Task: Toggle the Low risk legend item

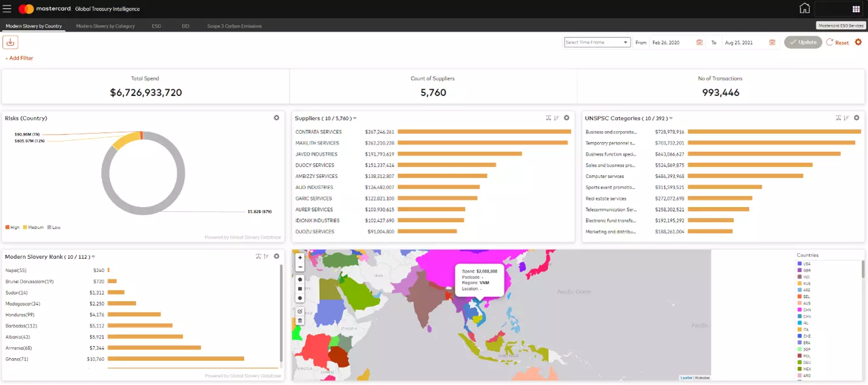Action: 54,227
